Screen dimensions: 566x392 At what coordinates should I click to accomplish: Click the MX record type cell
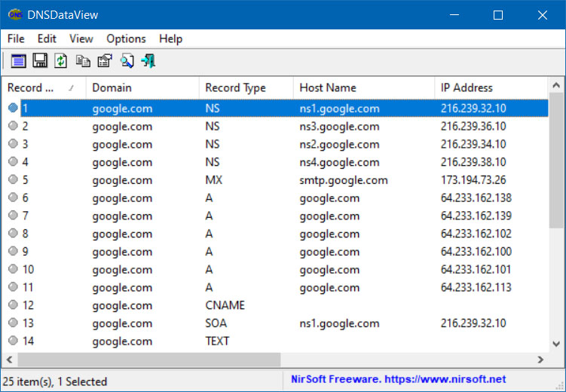(214, 179)
